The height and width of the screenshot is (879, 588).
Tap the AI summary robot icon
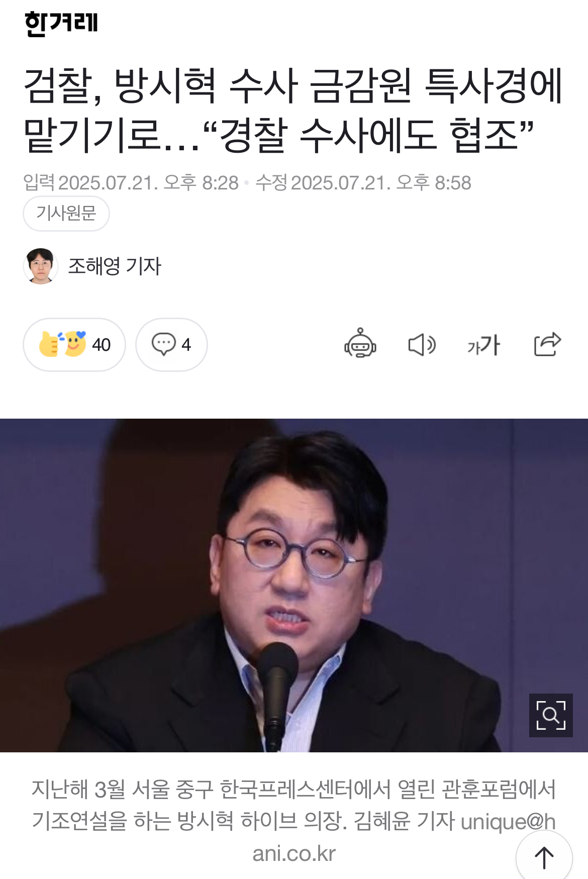tap(360, 344)
